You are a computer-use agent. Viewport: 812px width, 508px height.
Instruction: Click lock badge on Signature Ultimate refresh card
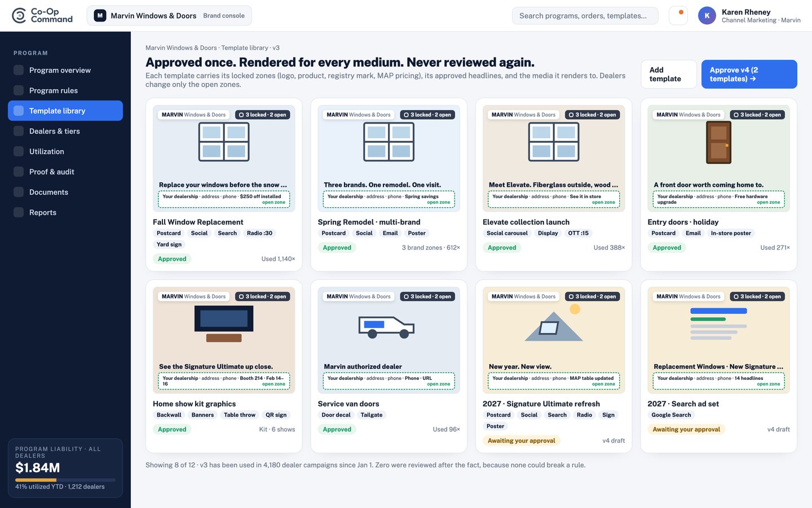coord(592,296)
